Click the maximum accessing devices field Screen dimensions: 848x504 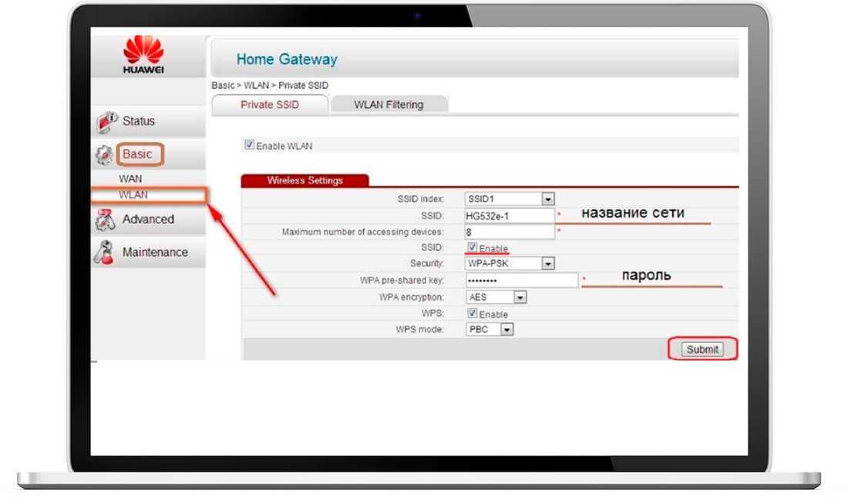pyautogui.click(x=510, y=232)
